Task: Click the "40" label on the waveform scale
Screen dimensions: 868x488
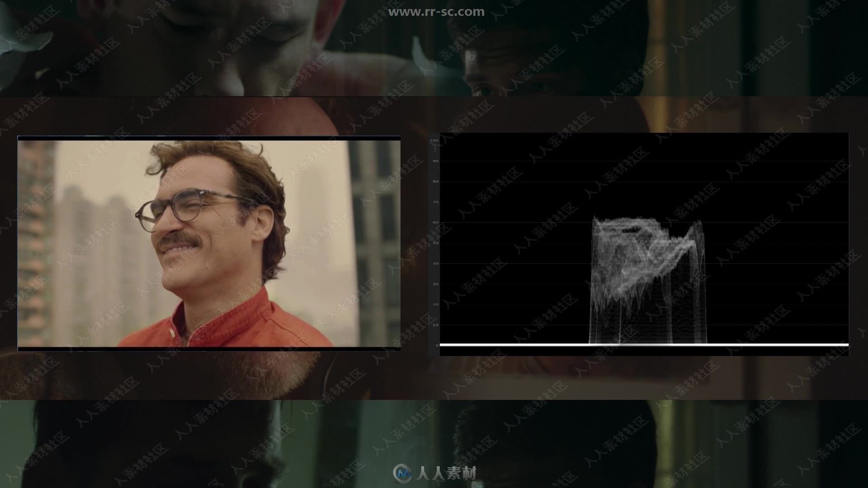Action: point(436,263)
